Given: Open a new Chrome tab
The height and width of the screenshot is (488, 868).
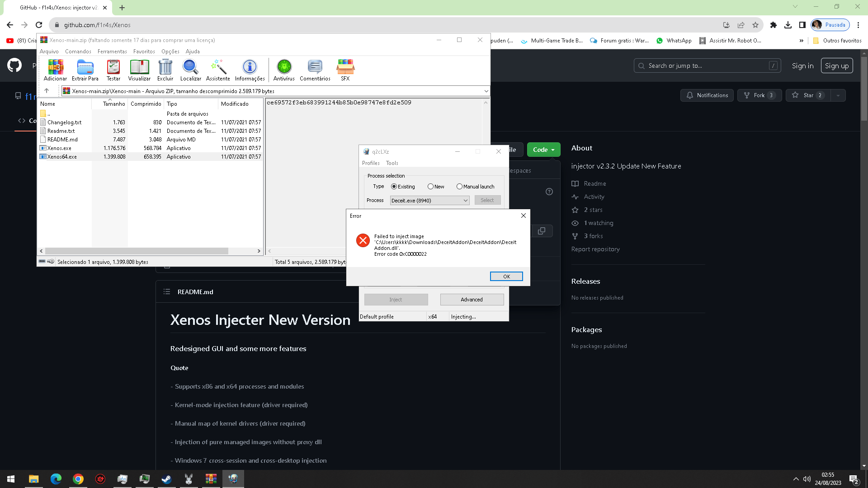Looking at the screenshot, I should pyautogui.click(x=122, y=8).
